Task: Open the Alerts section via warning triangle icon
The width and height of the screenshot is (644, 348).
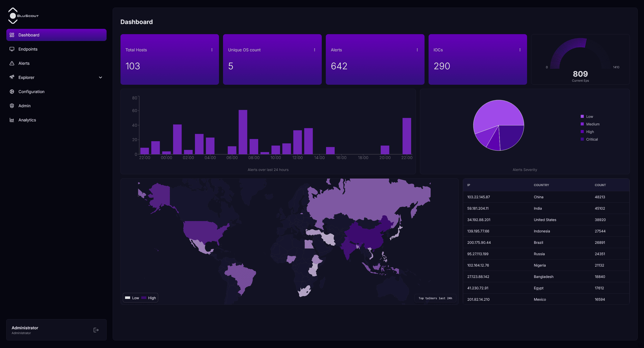Action: point(12,63)
